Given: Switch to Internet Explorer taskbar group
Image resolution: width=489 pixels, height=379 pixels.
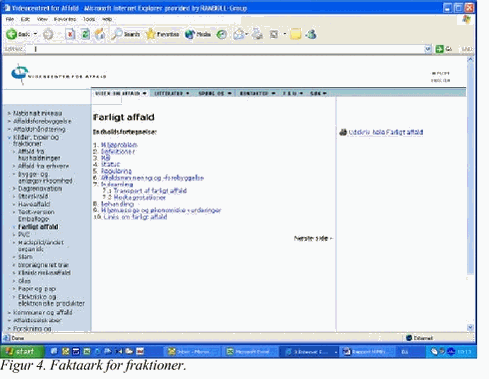Looking at the screenshot, I should click(x=309, y=352).
